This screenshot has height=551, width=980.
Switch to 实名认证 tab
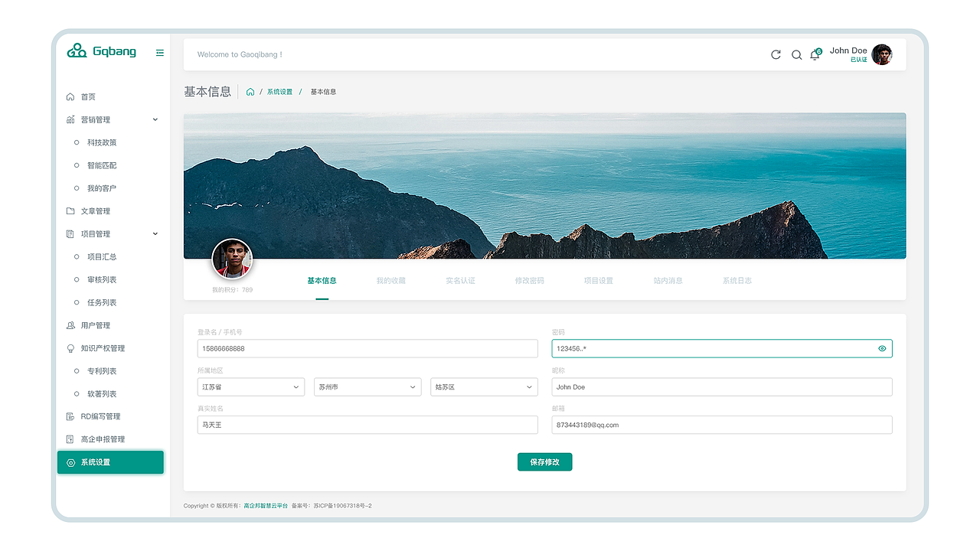461,281
